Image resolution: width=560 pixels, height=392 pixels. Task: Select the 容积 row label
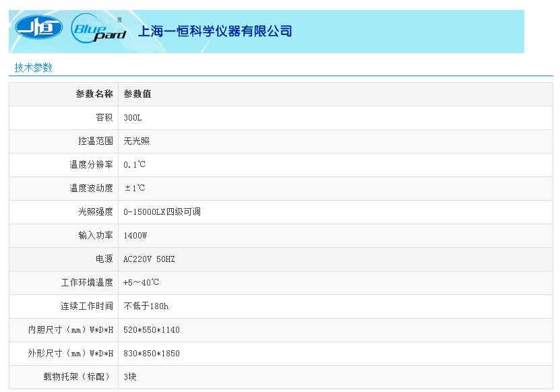click(104, 118)
